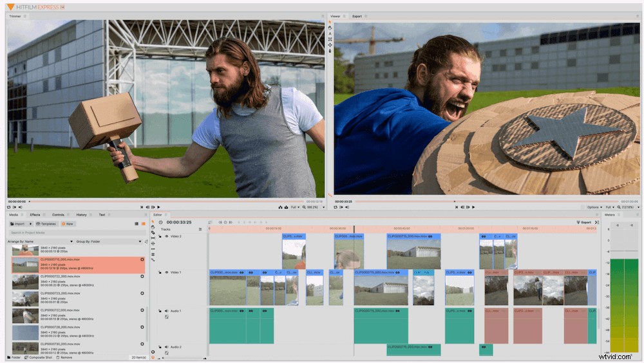Select the Ripple edit tool in editor toolbar

[153, 249]
